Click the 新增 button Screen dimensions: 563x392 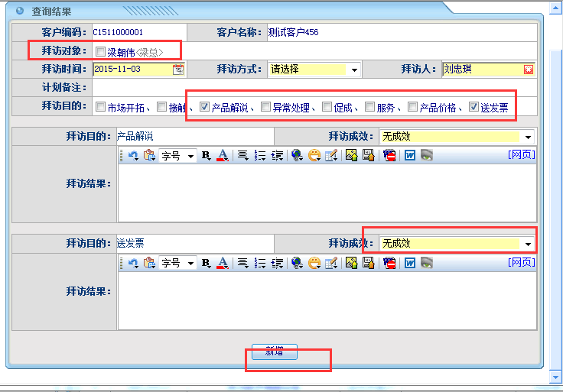(275, 352)
